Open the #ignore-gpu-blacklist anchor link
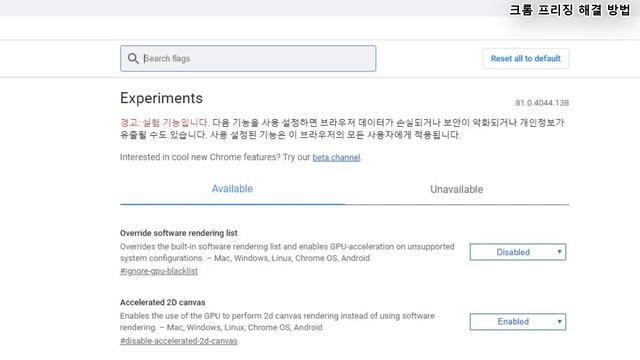Screen dimensions: 640x360 [159, 271]
